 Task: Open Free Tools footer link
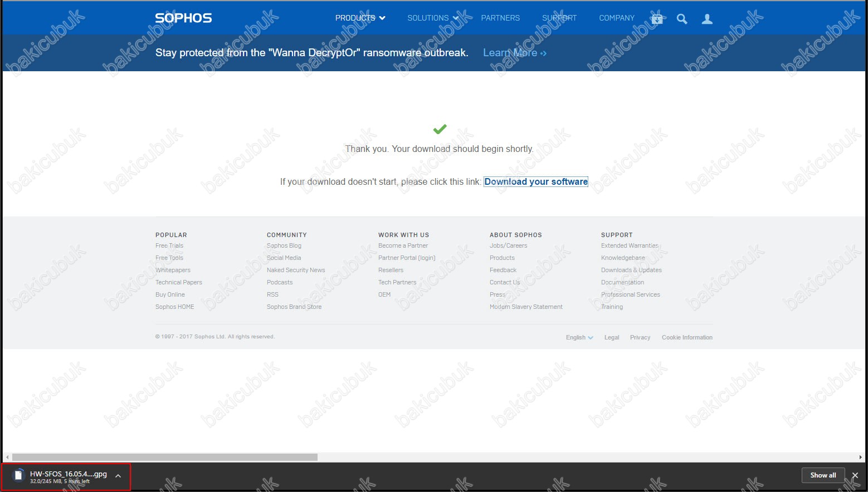(x=169, y=258)
